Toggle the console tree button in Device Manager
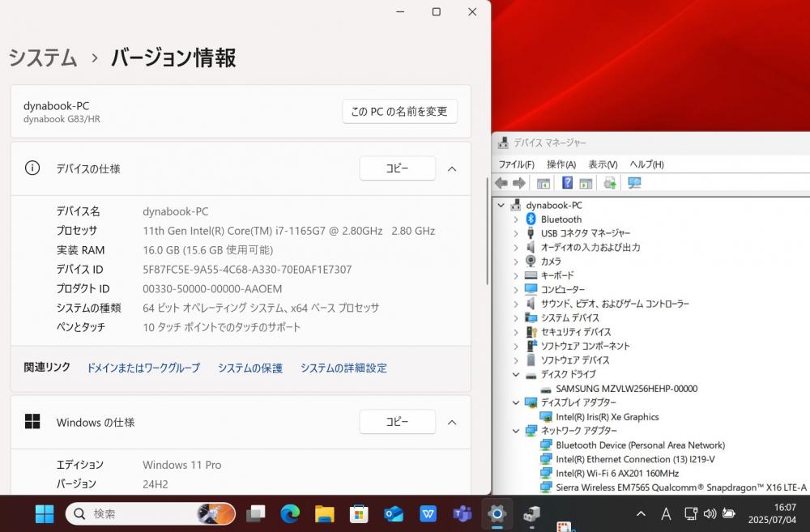This screenshot has height=532, width=810. pyautogui.click(x=543, y=183)
